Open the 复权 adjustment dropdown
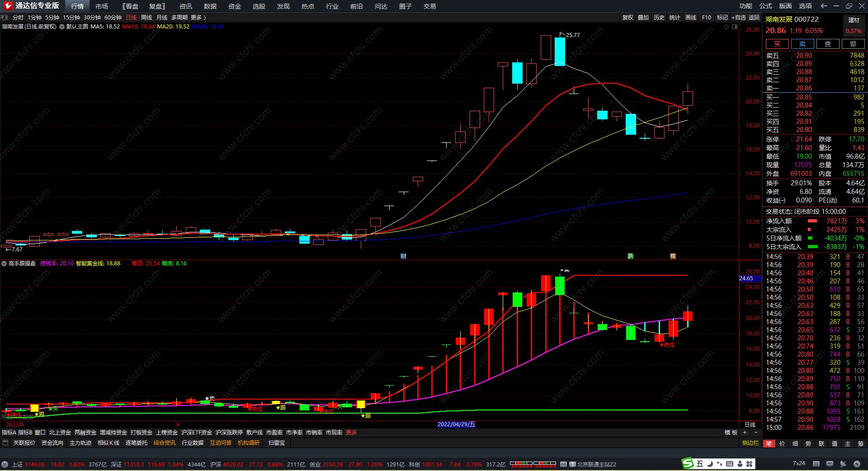The image size is (868, 471). click(628, 17)
